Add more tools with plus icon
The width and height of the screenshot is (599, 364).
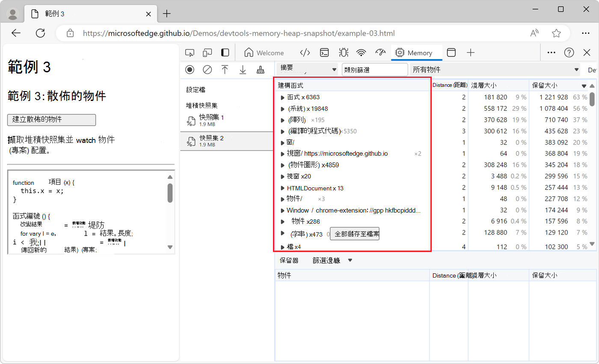[x=471, y=53]
